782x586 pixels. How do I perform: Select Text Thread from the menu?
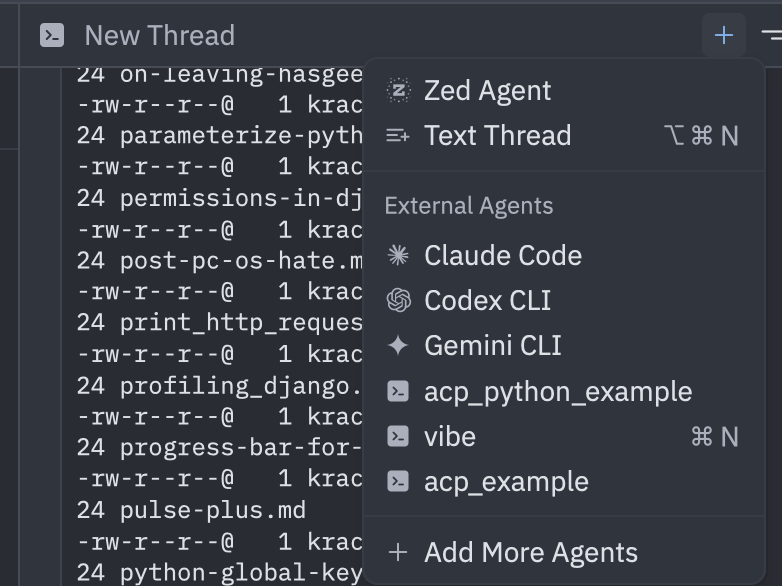pos(497,136)
